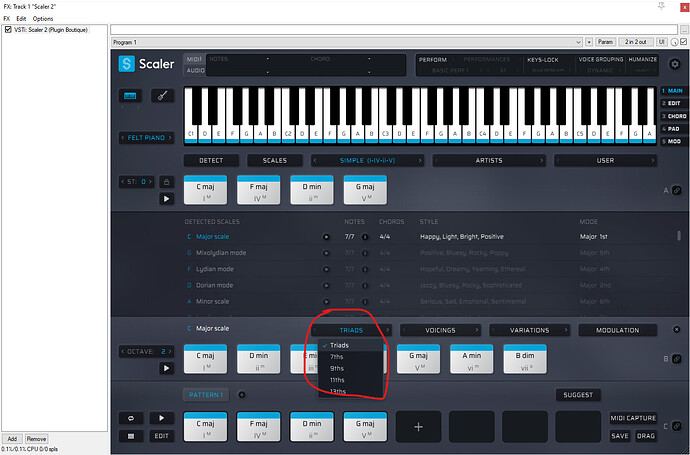Show info for Mixolydian mode
The image size is (690, 455).
click(x=365, y=253)
